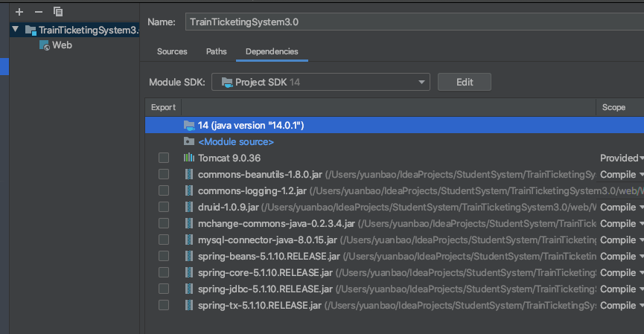This screenshot has width=644, height=334.
Task: Tick export checkbox for commons-beanutils-1.8.0.jar
Action: point(164,174)
